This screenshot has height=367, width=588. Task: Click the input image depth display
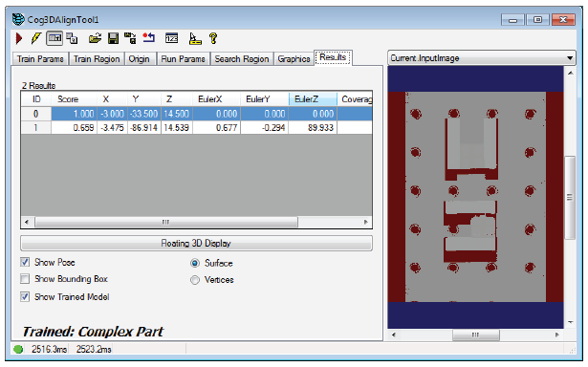pos(475,197)
